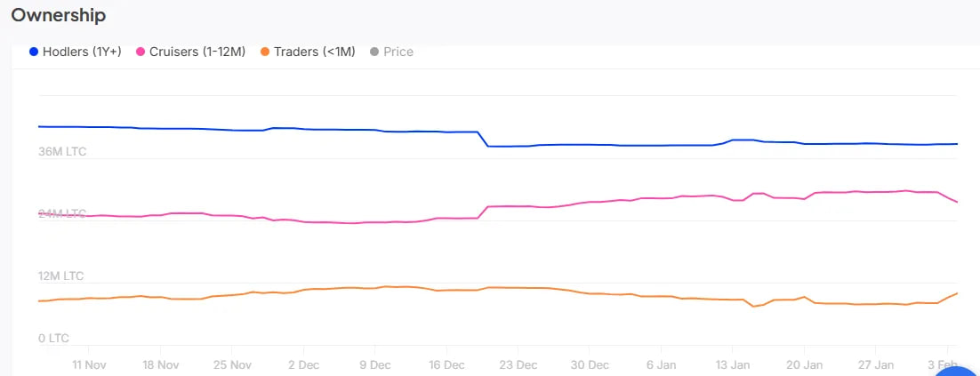Click the 0 LTC axis label

53,338
